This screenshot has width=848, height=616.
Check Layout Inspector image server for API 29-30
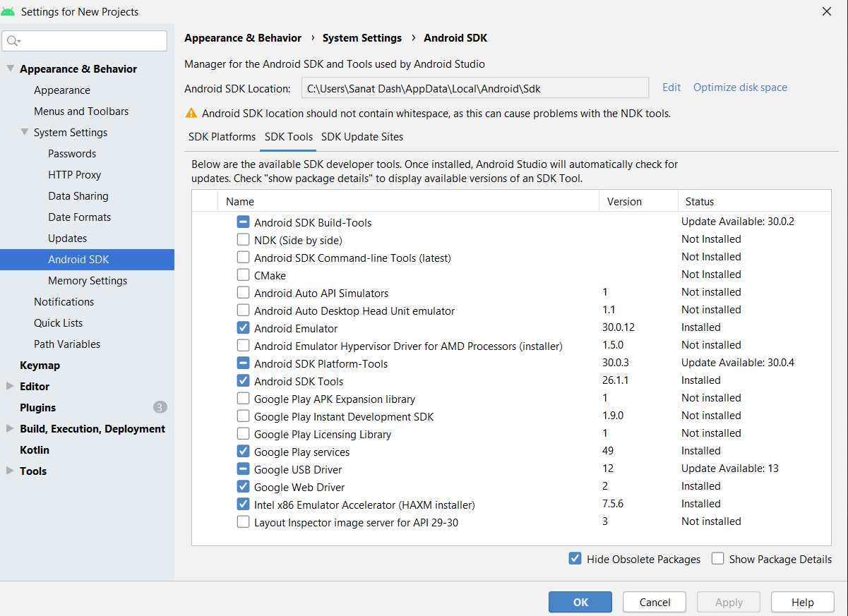click(x=243, y=522)
